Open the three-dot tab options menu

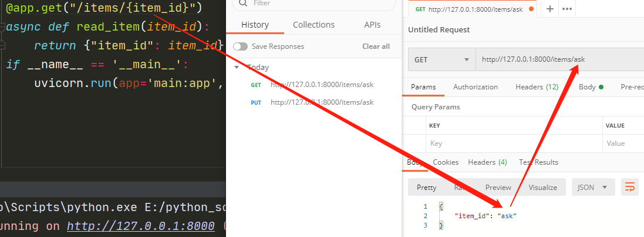pyautogui.click(x=567, y=9)
